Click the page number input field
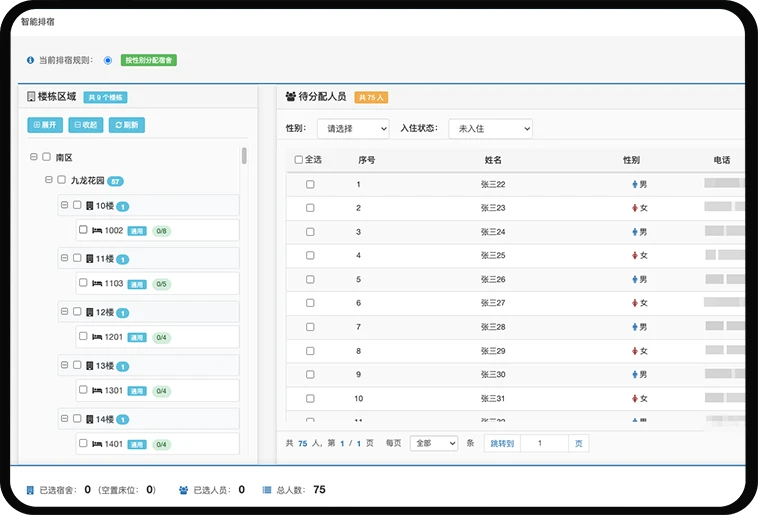 click(x=545, y=443)
